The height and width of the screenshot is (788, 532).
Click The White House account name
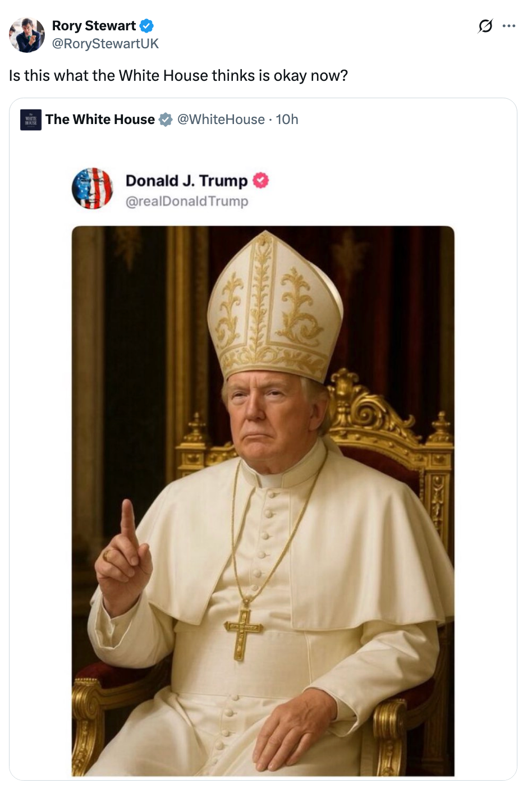coord(100,120)
